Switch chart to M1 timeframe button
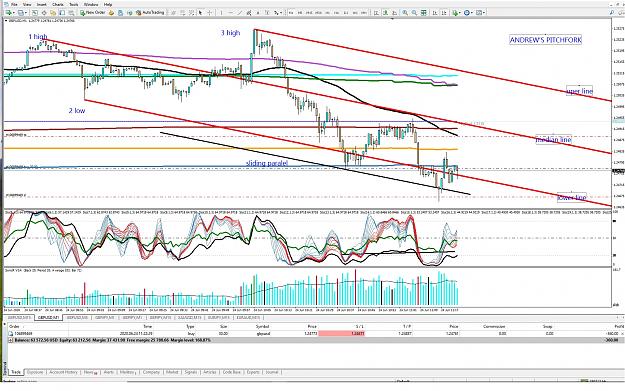 click(x=291, y=13)
